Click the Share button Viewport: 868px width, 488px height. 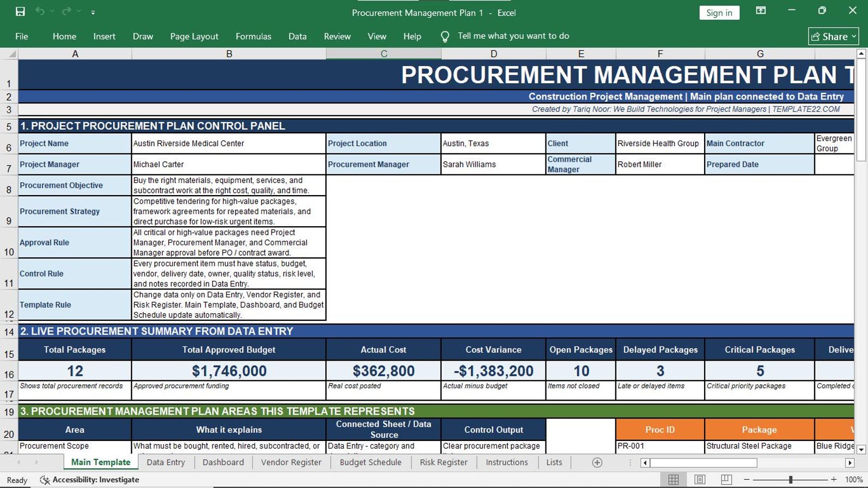point(833,36)
